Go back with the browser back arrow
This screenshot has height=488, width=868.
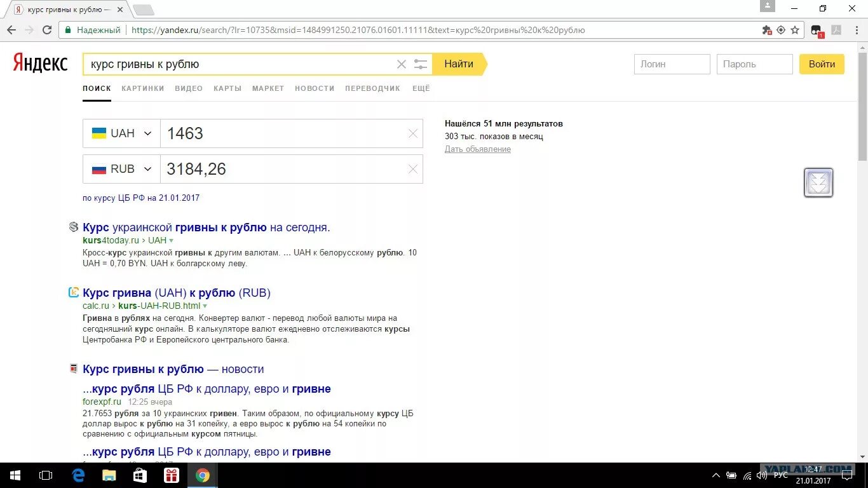point(11,30)
